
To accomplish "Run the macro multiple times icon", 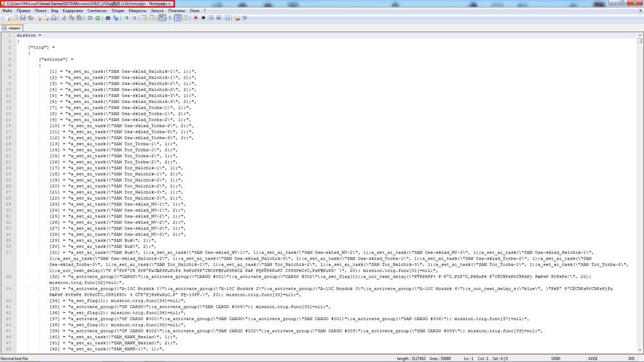I will pos(219,18).
